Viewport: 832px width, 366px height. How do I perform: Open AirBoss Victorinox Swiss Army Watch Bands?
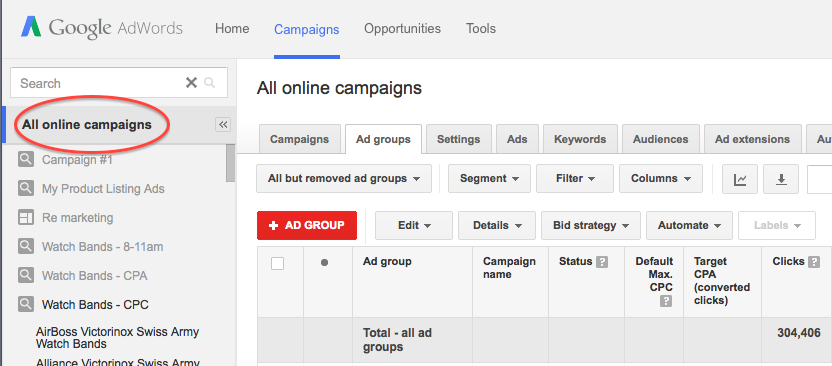tap(117, 338)
